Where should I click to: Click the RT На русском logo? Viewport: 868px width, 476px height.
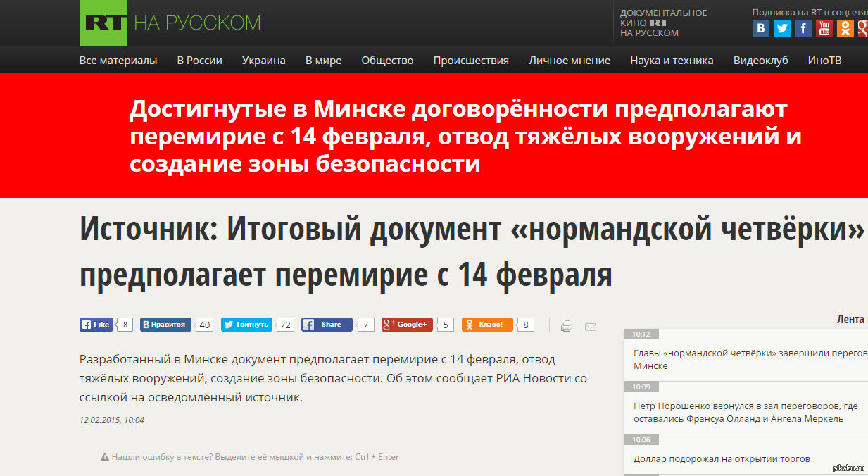[x=170, y=23]
